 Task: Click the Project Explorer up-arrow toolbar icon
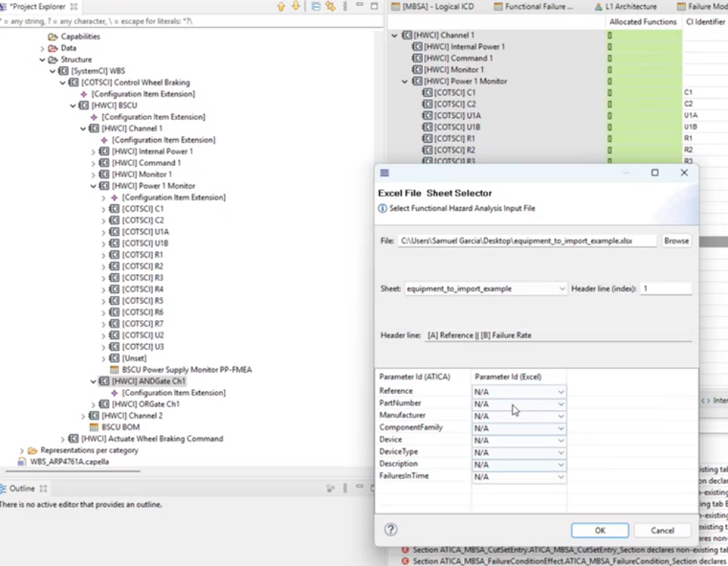coord(281,7)
